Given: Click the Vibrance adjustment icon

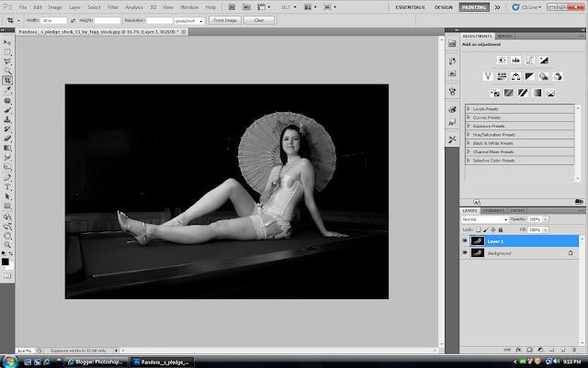Looking at the screenshot, I should coord(488,76).
